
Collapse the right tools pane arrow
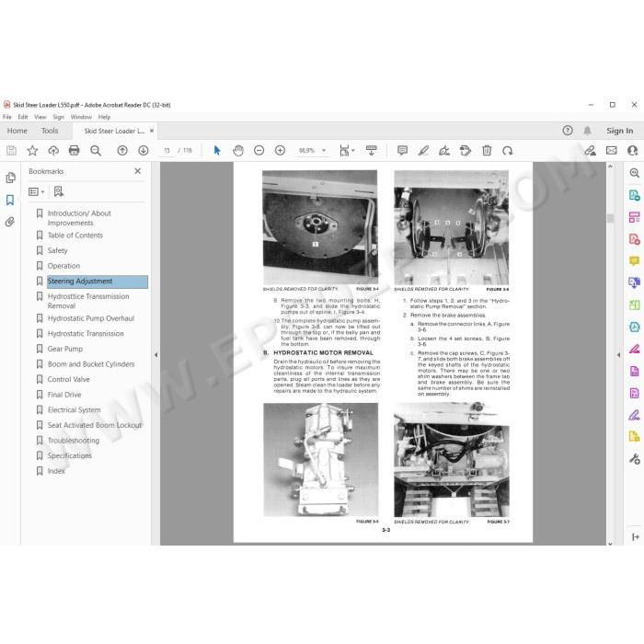click(x=619, y=355)
